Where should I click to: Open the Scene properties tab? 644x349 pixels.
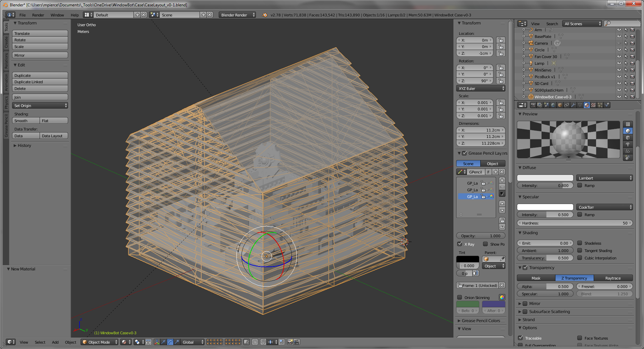tap(546, 105)
